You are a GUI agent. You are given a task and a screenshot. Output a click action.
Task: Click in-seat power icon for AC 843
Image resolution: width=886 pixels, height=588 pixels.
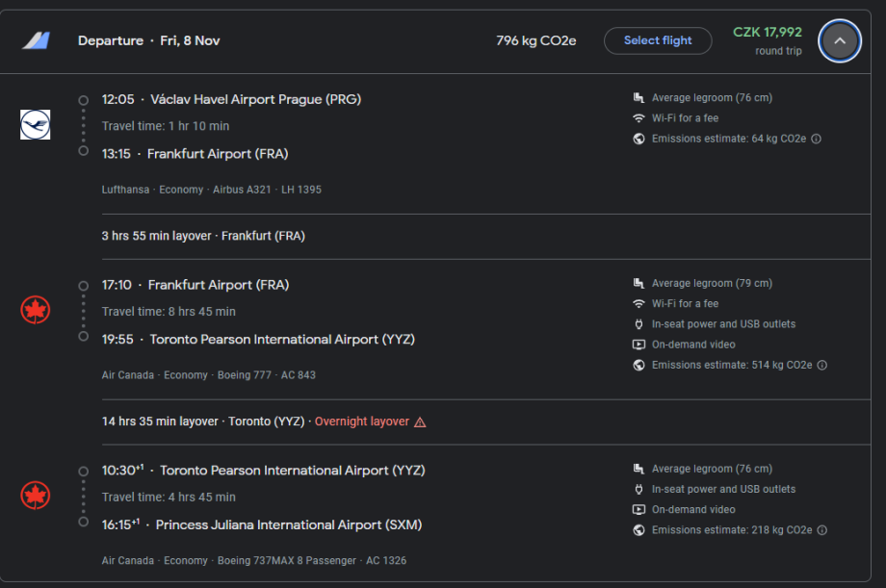point(638,324)
